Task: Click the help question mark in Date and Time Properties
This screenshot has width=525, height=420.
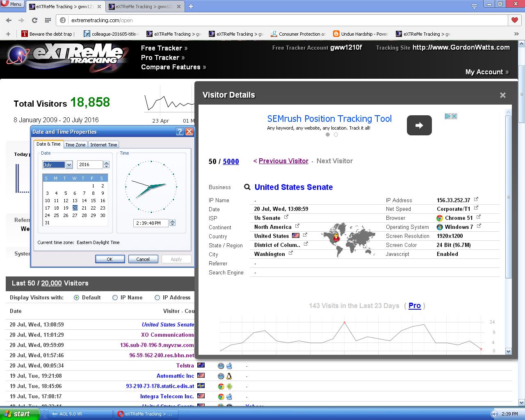Action: pos(180,132)
